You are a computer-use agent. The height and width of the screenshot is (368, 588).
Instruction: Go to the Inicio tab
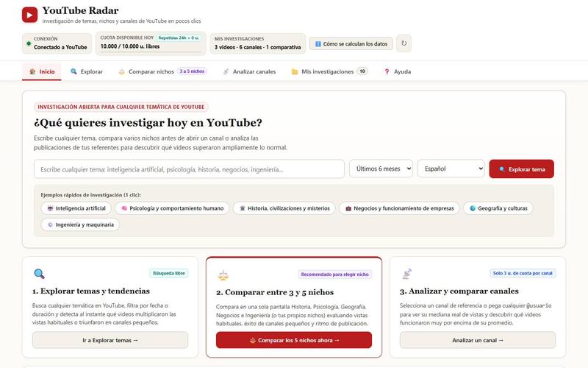point(42,71)
